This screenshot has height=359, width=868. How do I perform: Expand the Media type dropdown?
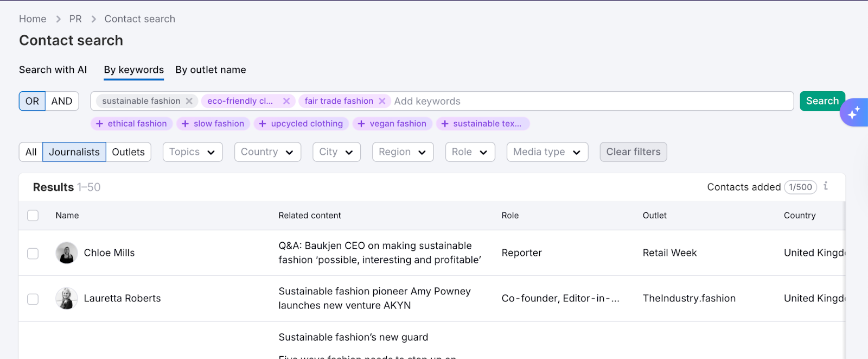(x=547, y=152)
